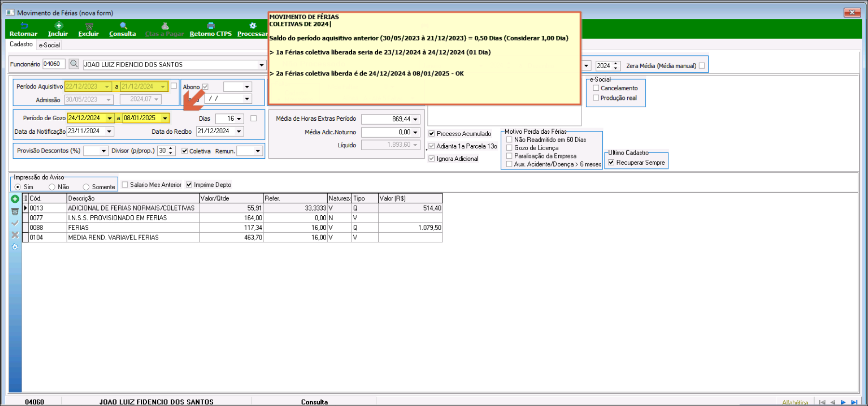Go to last record navigation arrow

tap(854, 402)
